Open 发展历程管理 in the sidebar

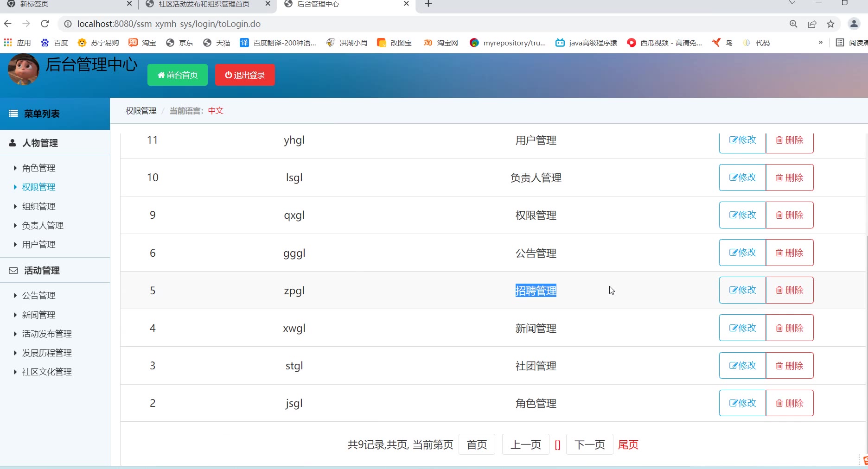coord(47,353)
